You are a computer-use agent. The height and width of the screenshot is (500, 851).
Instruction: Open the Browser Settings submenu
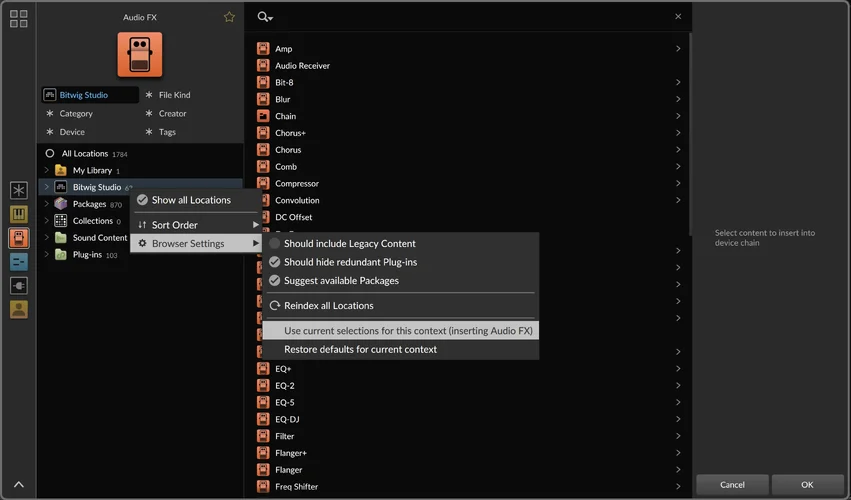coord(196,243)
